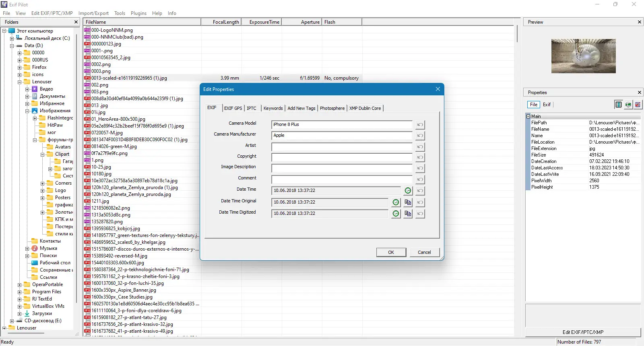Collapse the Data (D:) drive node
The image size is (644, 346).
12,46
